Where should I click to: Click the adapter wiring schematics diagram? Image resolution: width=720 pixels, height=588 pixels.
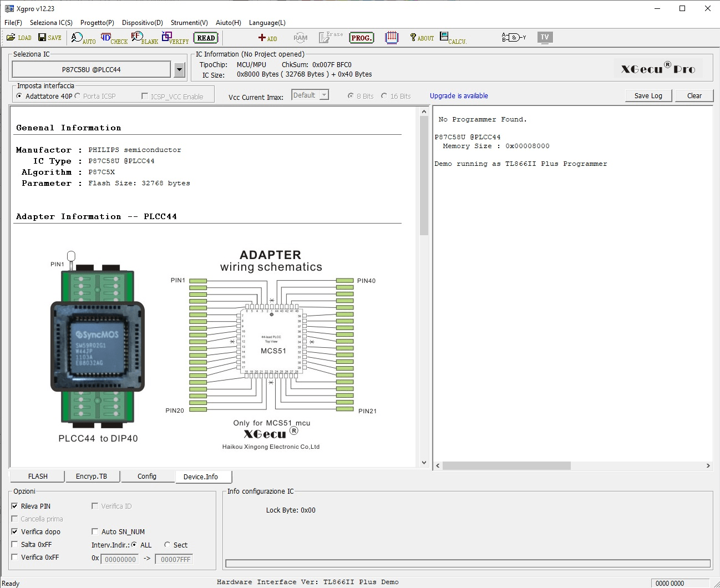272,344
